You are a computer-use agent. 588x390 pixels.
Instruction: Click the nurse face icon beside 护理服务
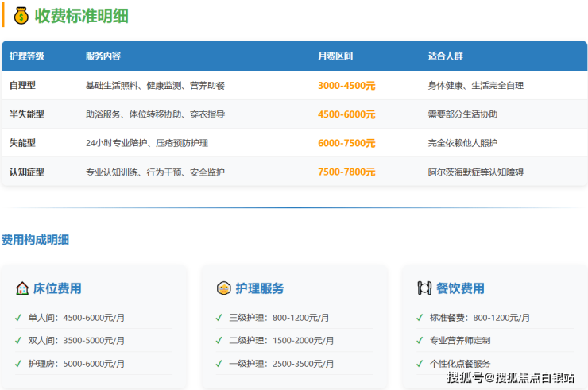pyautogui.click(x=223, y=288)
